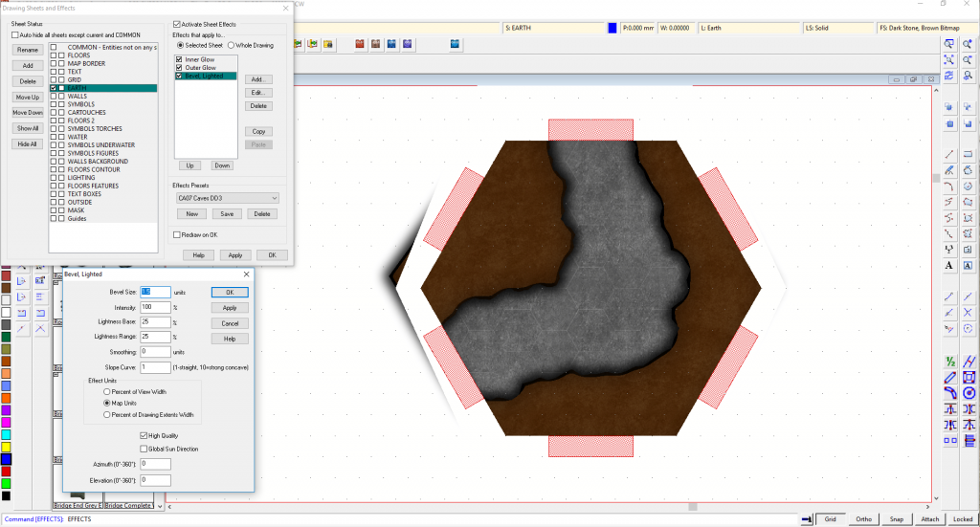Select the blue double-square frame tool

pyautogui.click(x=969, y=377)
